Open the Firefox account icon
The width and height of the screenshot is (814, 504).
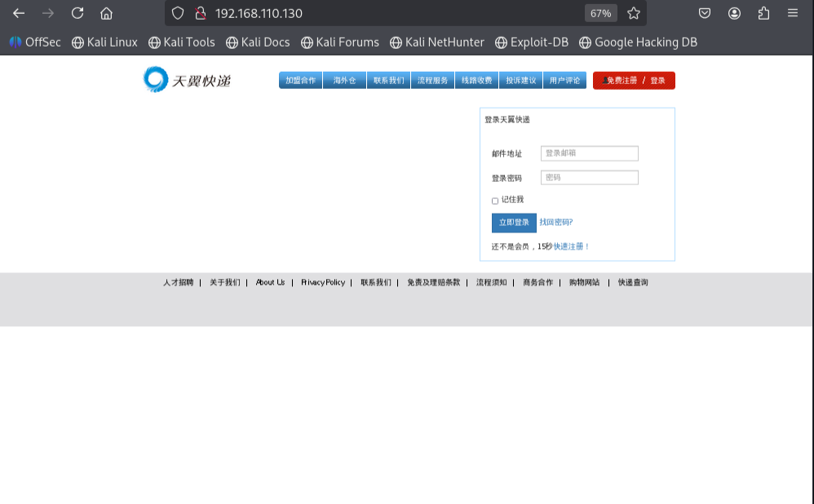(x=734, y=14)
